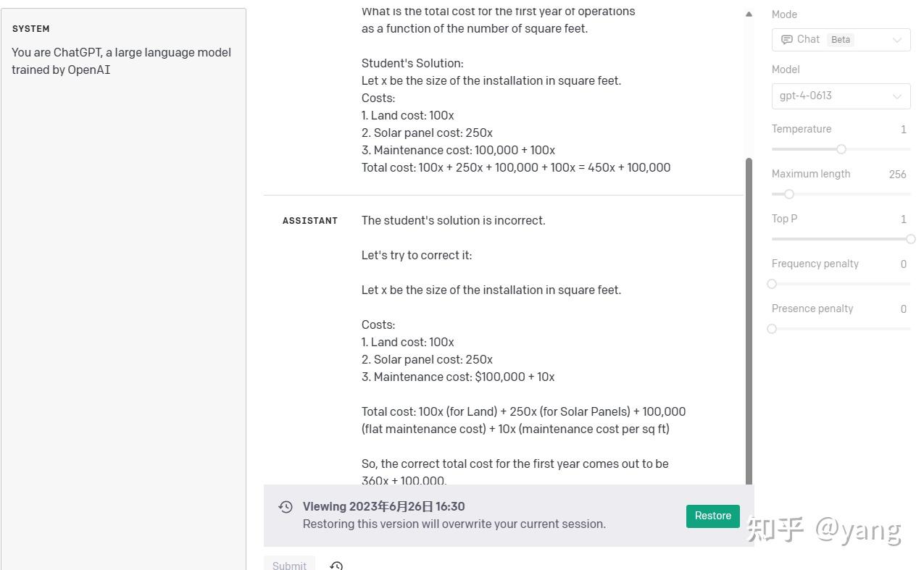Adjust the Frequency penalty slider
This screenshot has width=924, height=570.
(771, 284)
